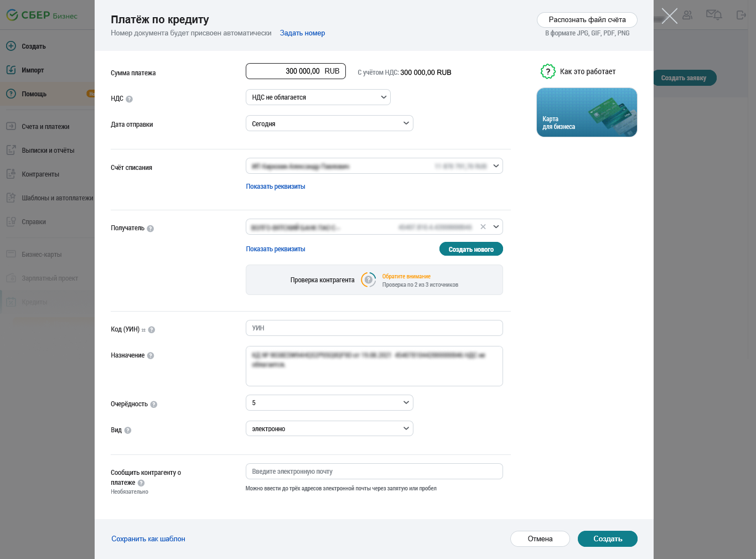This screenshot has width=756, height=559.
Task: Click the help icon next to Код (УИН)
Action: 152,330
